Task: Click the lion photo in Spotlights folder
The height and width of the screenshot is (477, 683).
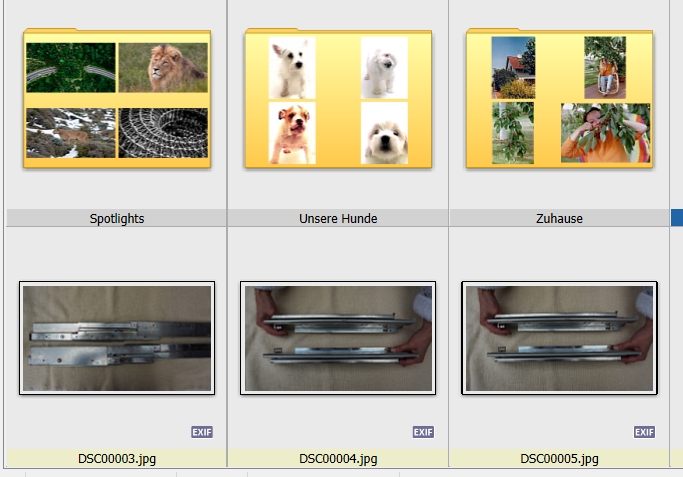Action: 163,68
